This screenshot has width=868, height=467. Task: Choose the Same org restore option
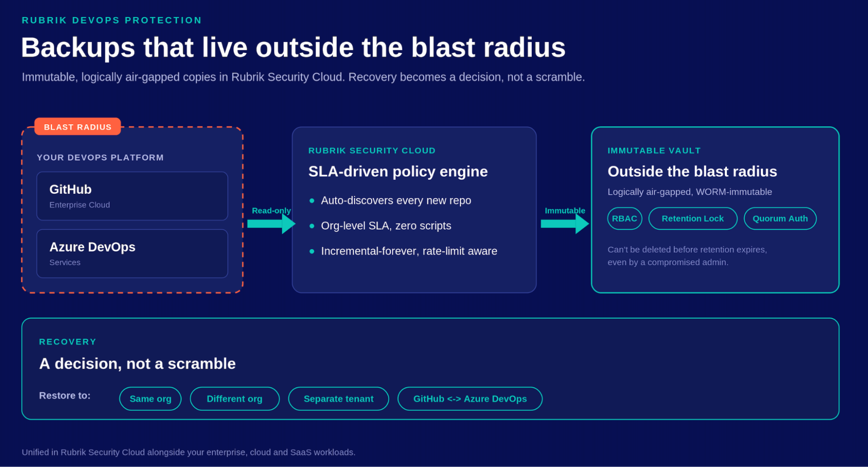[x=150, y=399]
